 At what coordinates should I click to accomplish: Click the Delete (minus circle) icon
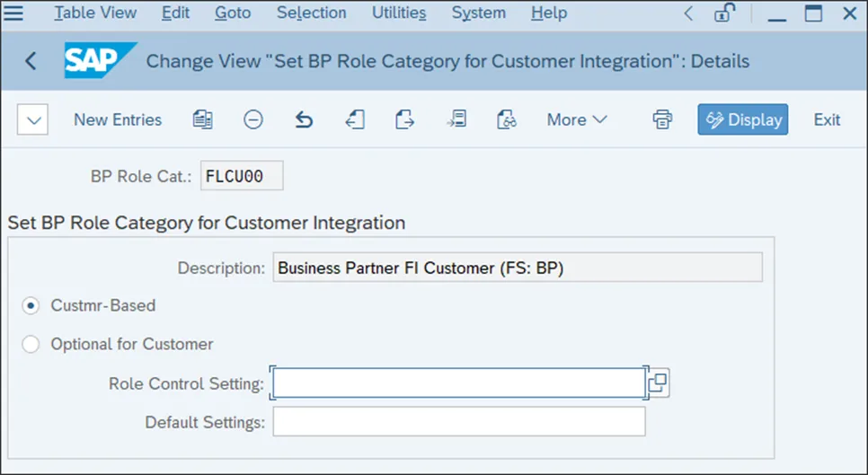(x=253, y=119)
